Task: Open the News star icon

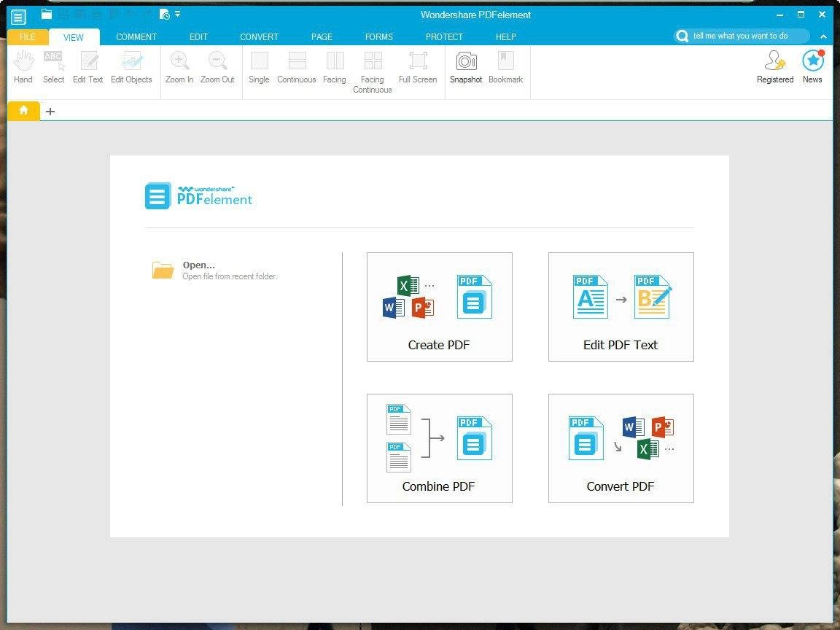Action: [812, 68]
